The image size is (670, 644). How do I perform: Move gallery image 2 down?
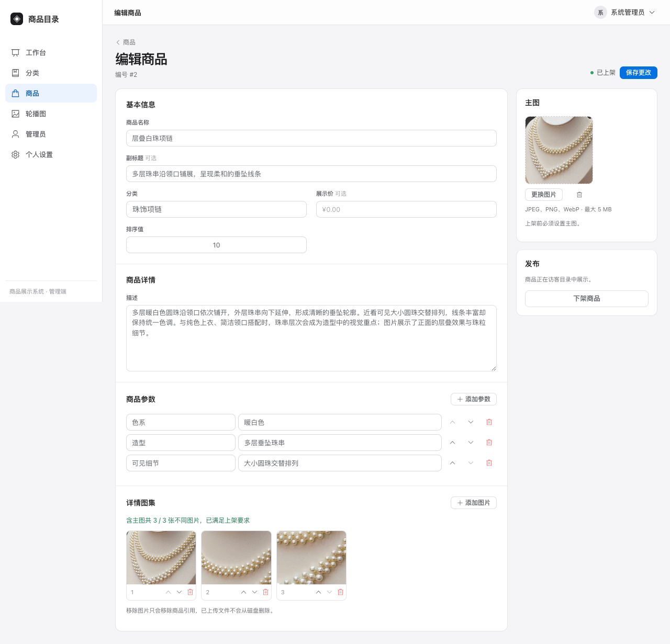254,592
